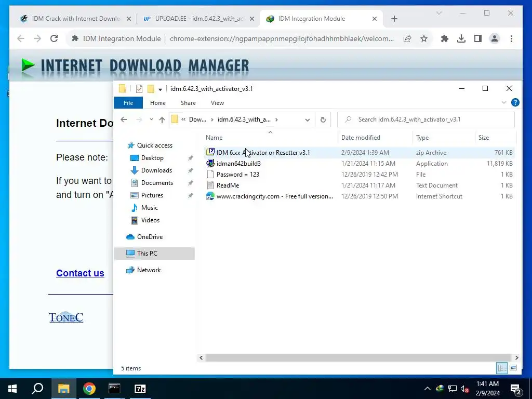The image size is (532, 399).
Task: Bookmark this page with the star icon
Action: (x=424, y=38)
